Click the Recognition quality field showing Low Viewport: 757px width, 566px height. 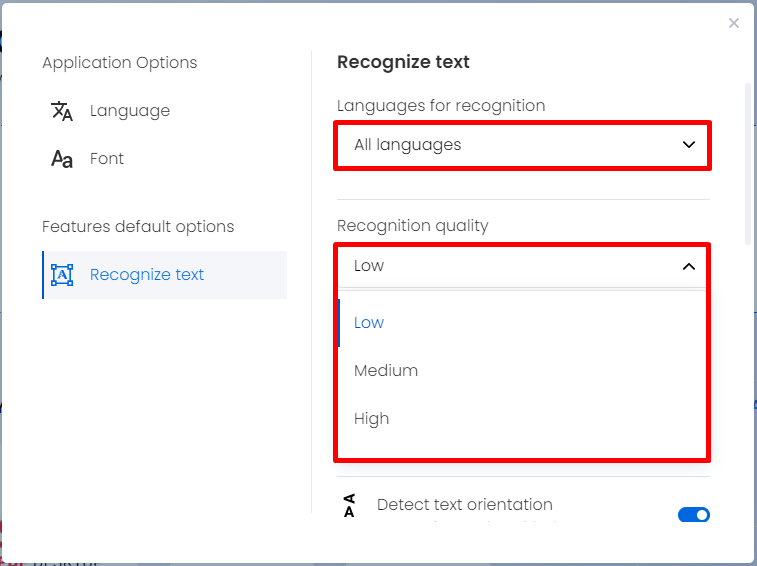click(522, 266)
